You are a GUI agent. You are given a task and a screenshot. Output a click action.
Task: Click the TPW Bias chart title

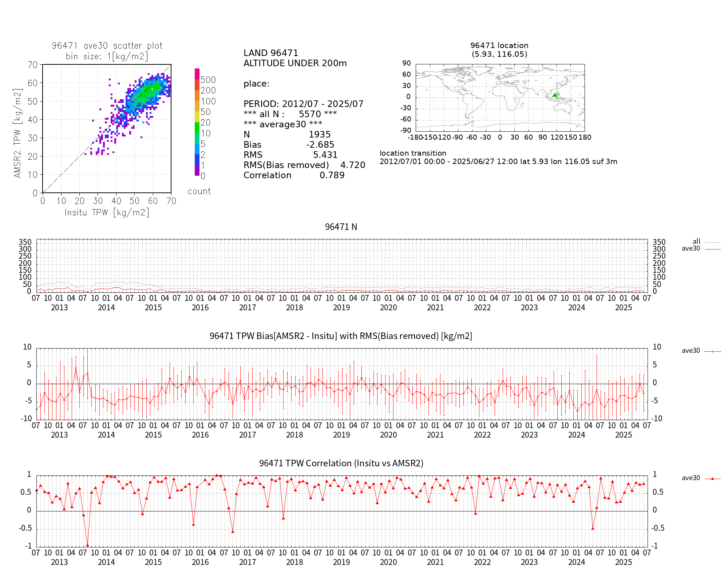click(x=341, y=336)
